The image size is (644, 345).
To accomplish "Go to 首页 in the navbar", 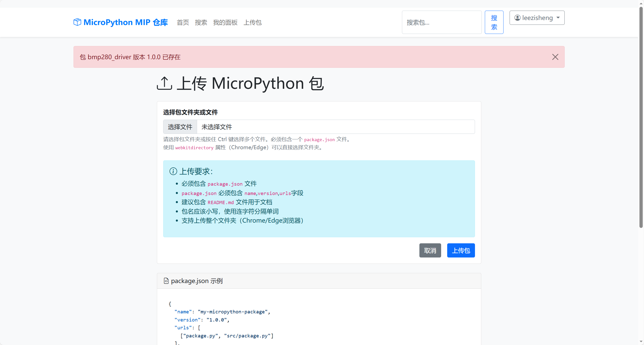I will [x=183, y=23].
